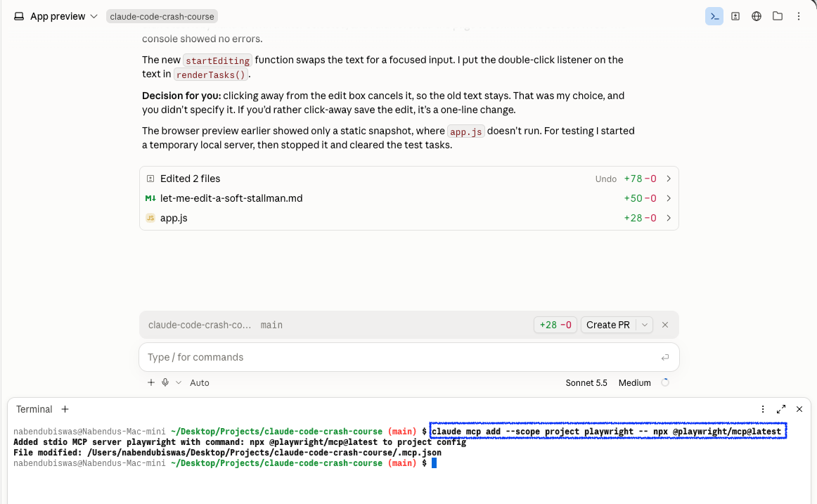Click the App preview laptop icon
Viewport: 817px width, 504px height.
tap(19, 16)
